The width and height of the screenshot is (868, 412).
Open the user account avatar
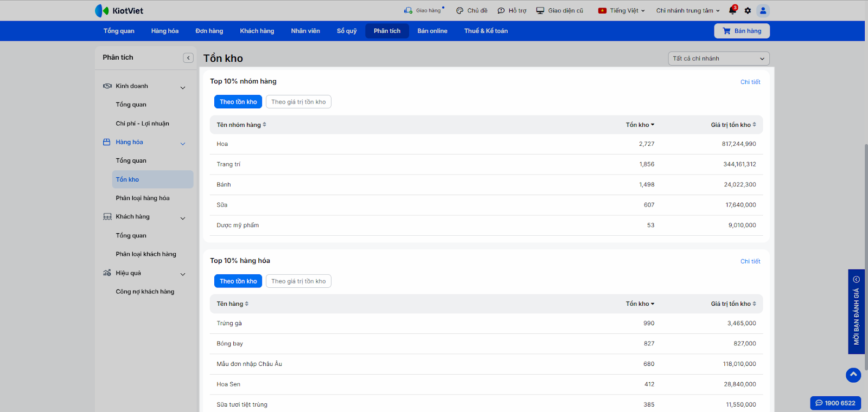763,10
